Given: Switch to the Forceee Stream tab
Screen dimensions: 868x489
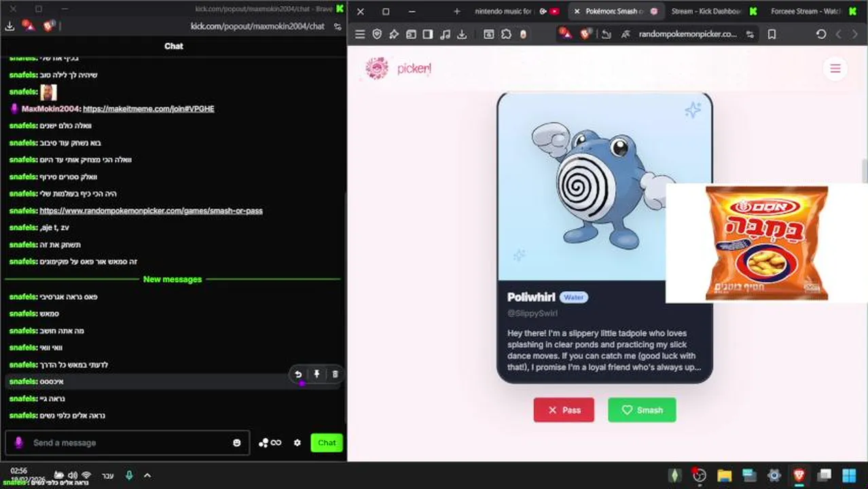Looking at the screenshot, I should click(x=814, y=12).
